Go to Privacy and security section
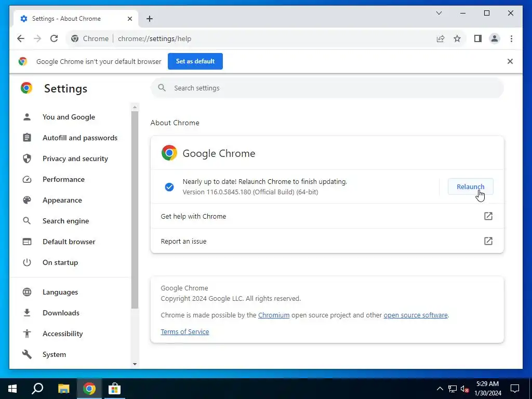532x399 pixels. tap(75, 158)
